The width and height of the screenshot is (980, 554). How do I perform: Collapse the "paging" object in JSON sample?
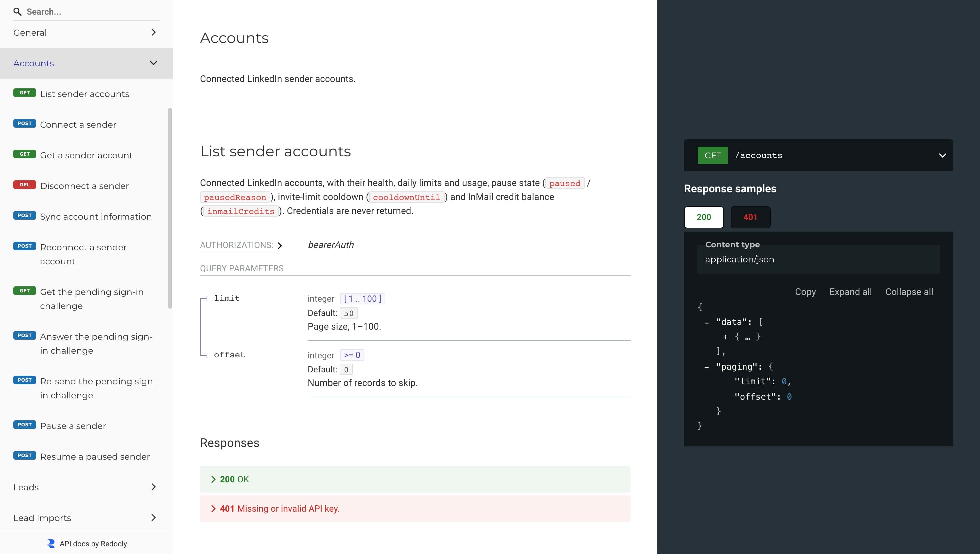click(x=706, y=367)
